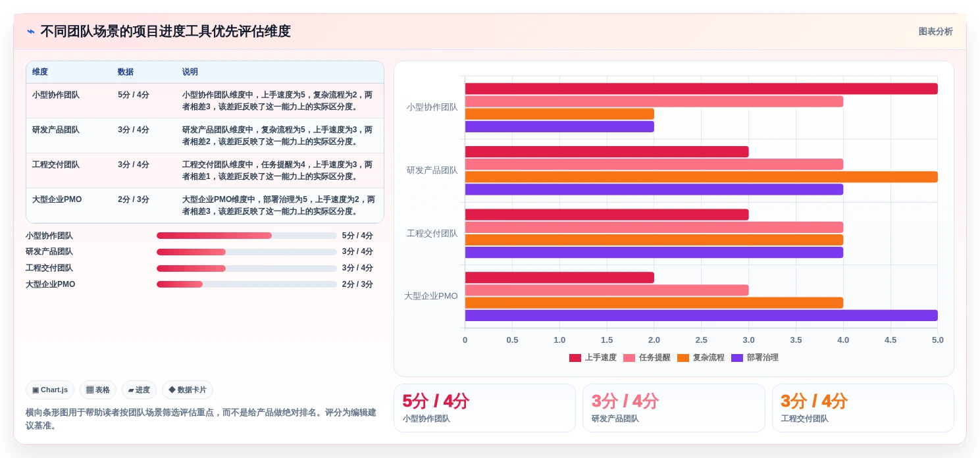Click 2分 / 3分 in the table's 大型企业PMO row

[134, 199]
